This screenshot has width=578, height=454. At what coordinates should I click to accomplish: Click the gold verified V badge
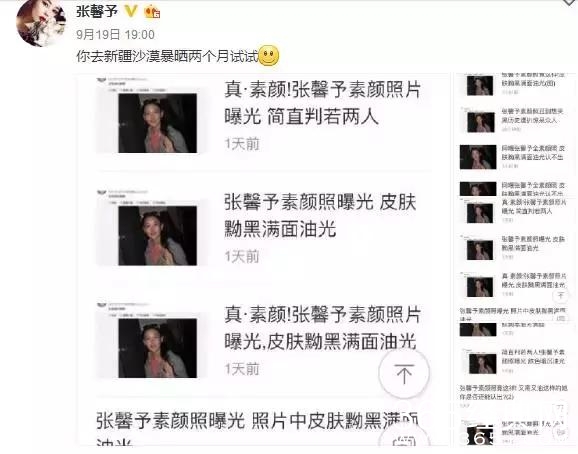[x=130, y=12]
